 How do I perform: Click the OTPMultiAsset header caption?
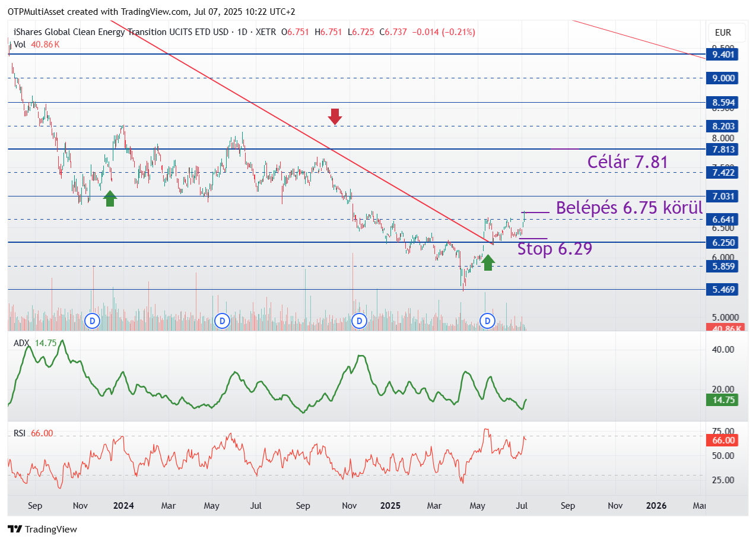pos(151,11)
